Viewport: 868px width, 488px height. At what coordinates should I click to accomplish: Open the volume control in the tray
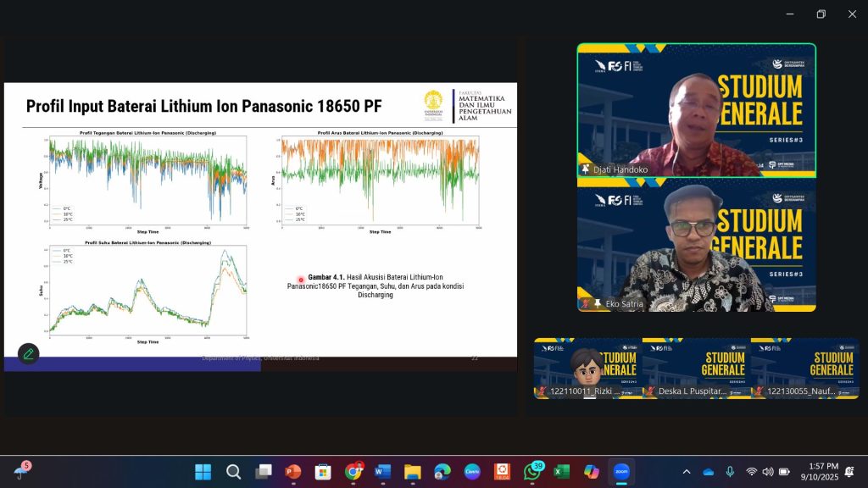tap(767, 472)
